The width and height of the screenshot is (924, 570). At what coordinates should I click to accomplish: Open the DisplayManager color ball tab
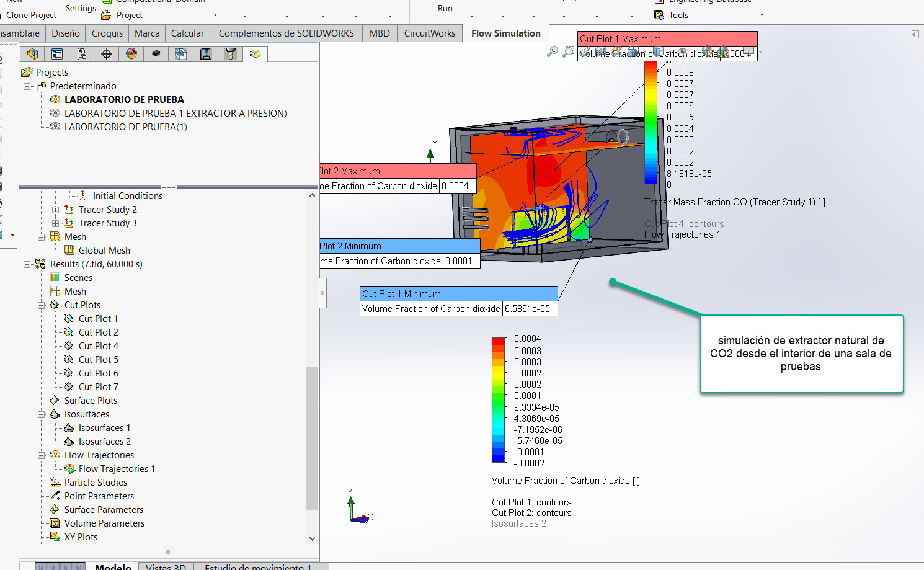pos(131,54)
